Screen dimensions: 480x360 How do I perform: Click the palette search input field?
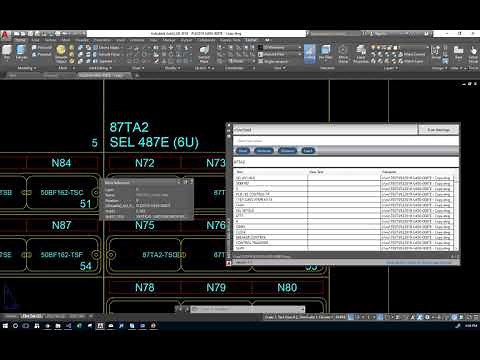click(345, 141)
